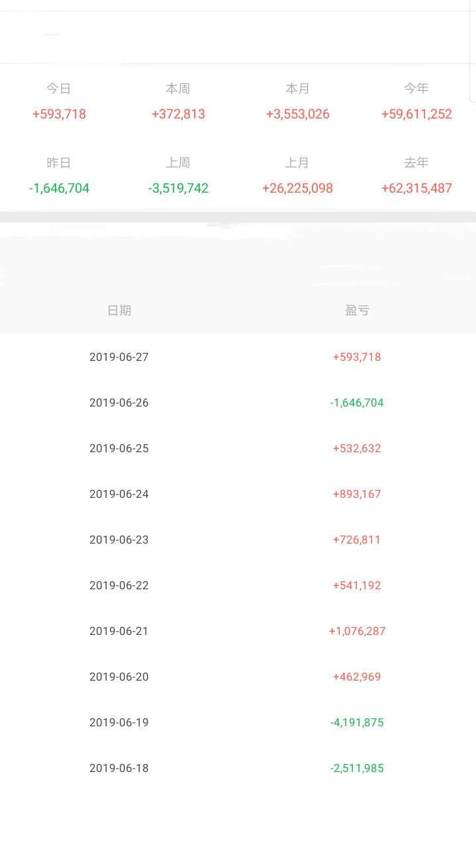Open the 2019-06-18 entry
This screenshot has height=868, width=476.
(x=238, y=768)
